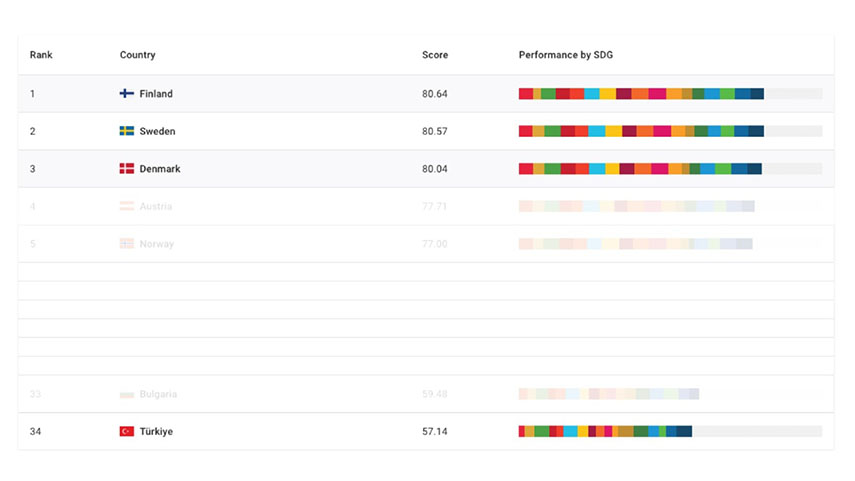Click the Türkiye flag icon
The height and width of the screenshot is (481, 855).
point(127,431)
